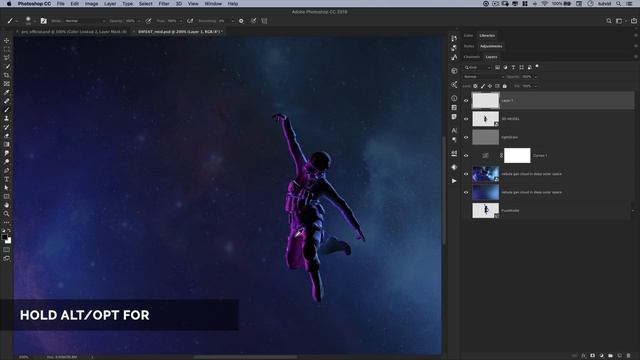Select the Gradient tool
This screenshot has height=360, width=640.
(x=7, y=144)
